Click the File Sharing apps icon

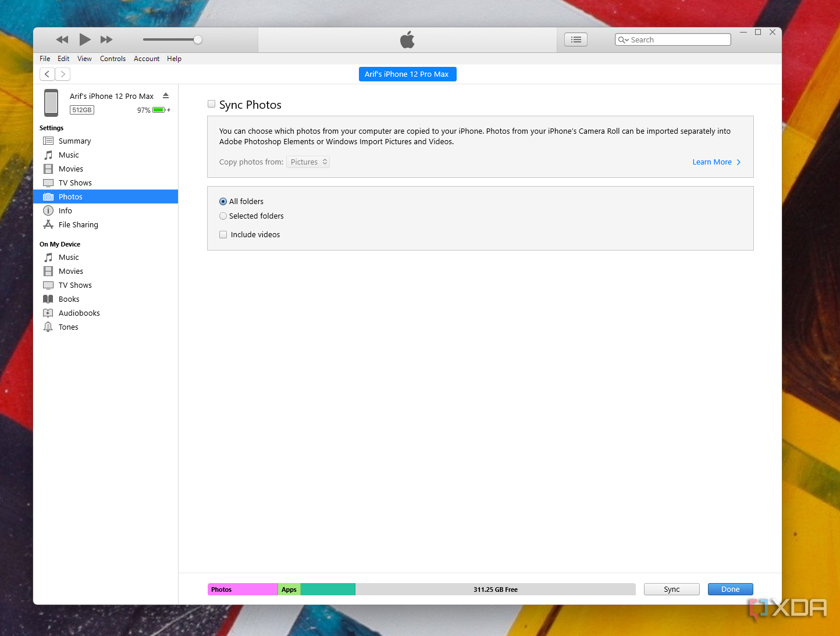48,225
